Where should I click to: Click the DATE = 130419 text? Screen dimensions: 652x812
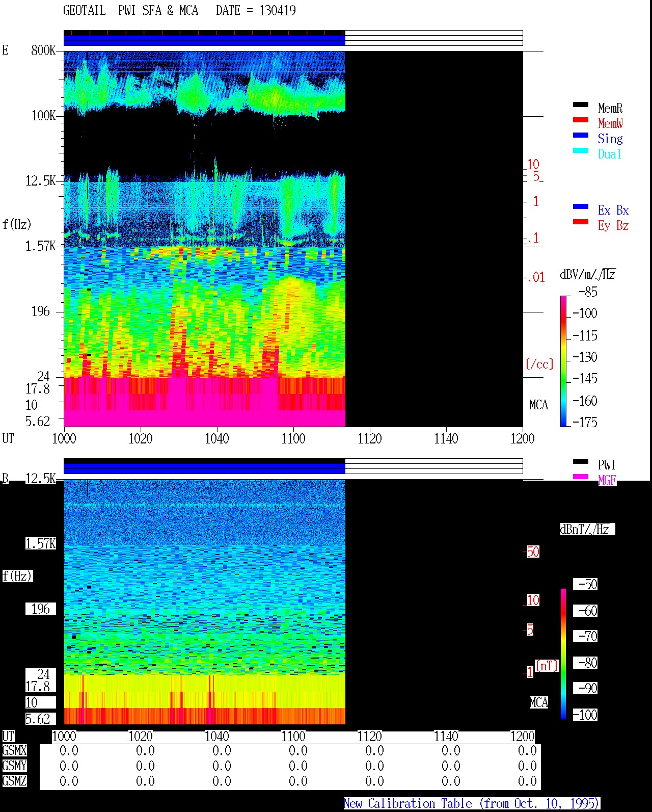[256, 11]
